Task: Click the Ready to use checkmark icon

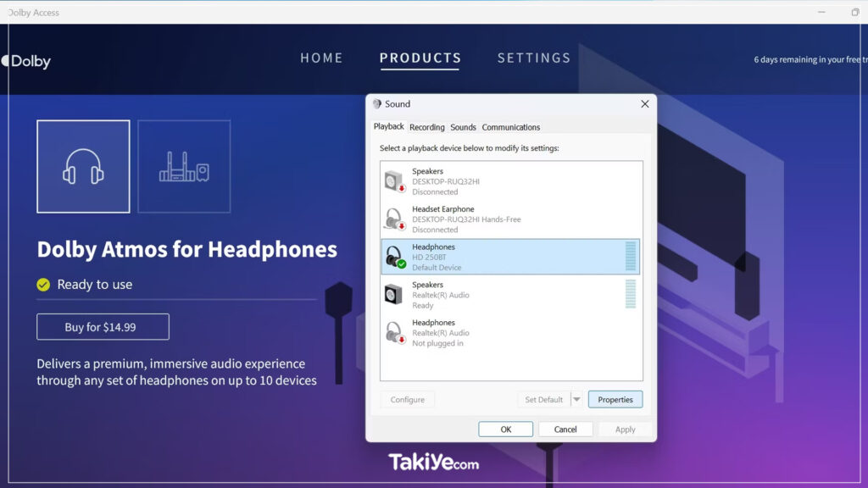Action: tap(43, 285)
